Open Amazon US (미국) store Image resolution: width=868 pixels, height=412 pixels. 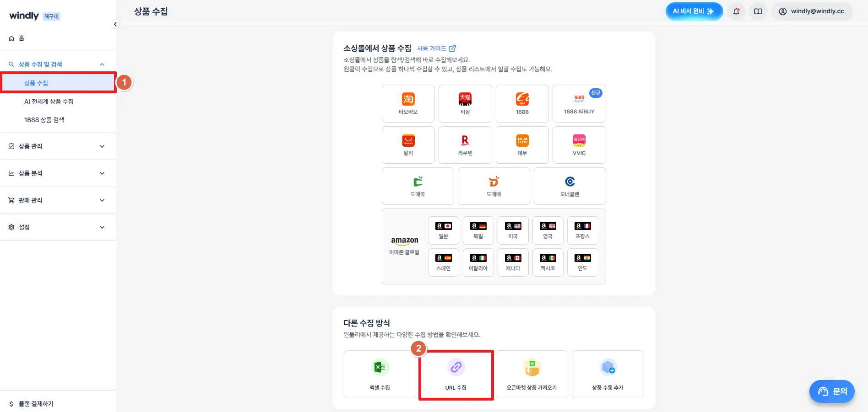pos(513,230)
